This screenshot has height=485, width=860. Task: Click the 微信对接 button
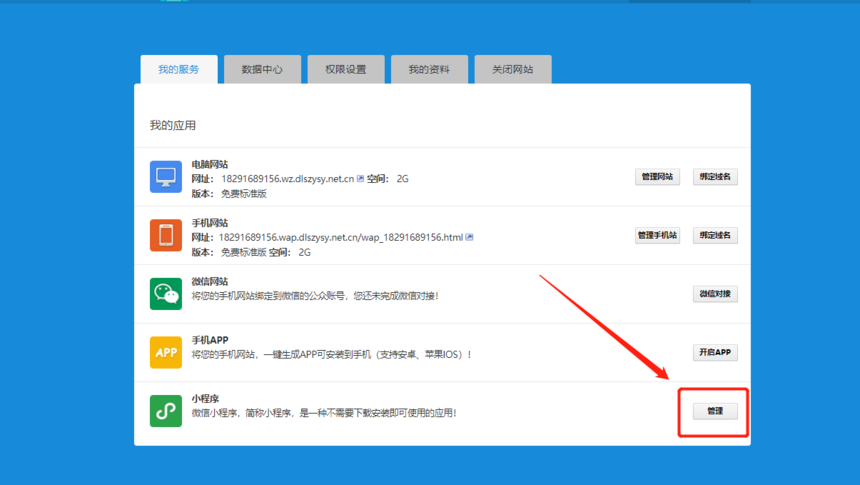point(715,294)
